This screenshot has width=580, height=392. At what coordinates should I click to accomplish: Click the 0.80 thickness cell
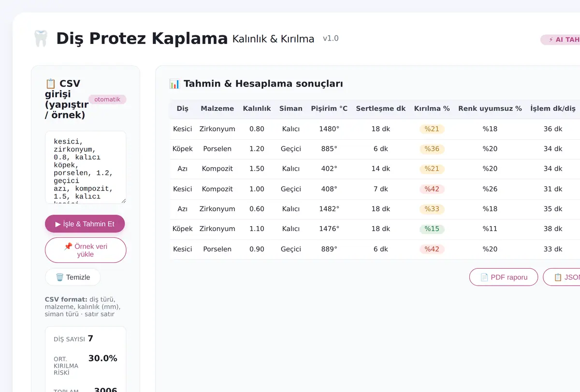pyautogui.click(x=257, y=129)
